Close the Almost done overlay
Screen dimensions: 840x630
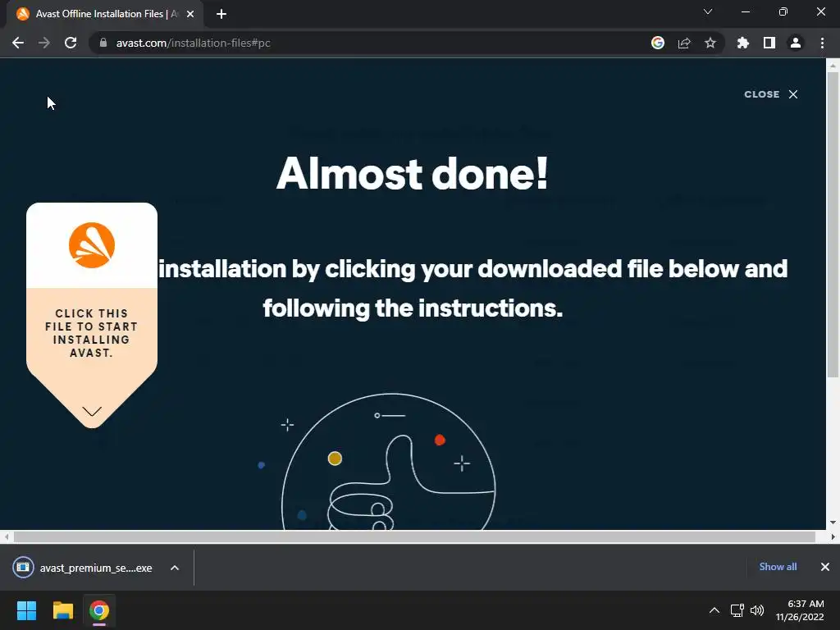pos(771,94)
